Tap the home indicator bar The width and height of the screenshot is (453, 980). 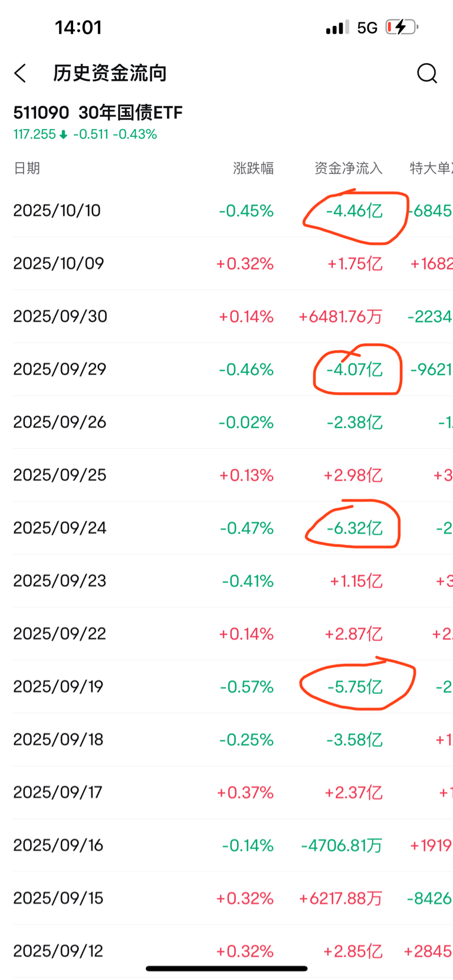pos(226,968)
